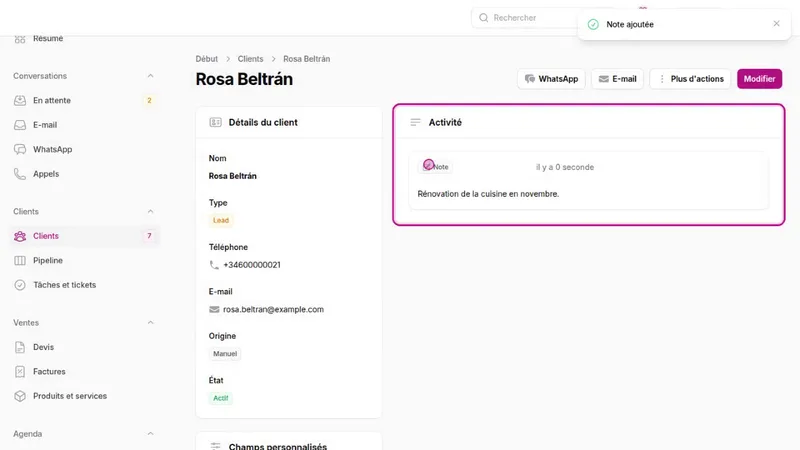This screenshot has height=450, width=800.
Task: Click the Modifier button
Action: click(x=759, y=79)
